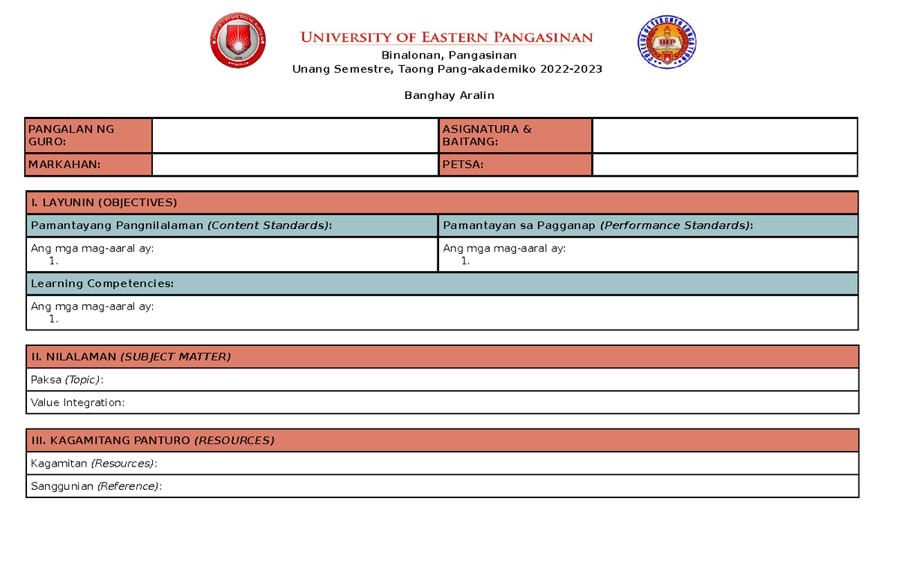Screen dimensions: 899x588
Task: Click the Value Integration row
Action: point(442,402)
